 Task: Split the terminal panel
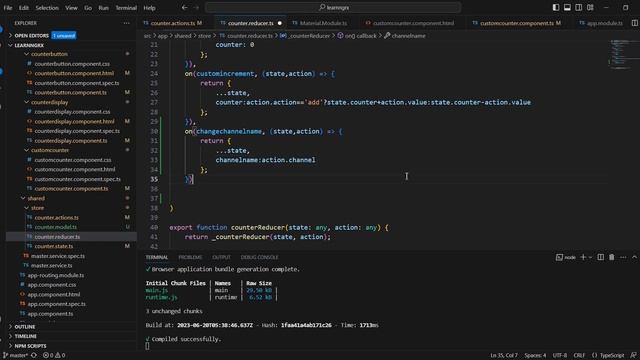[x=600, y=257]
